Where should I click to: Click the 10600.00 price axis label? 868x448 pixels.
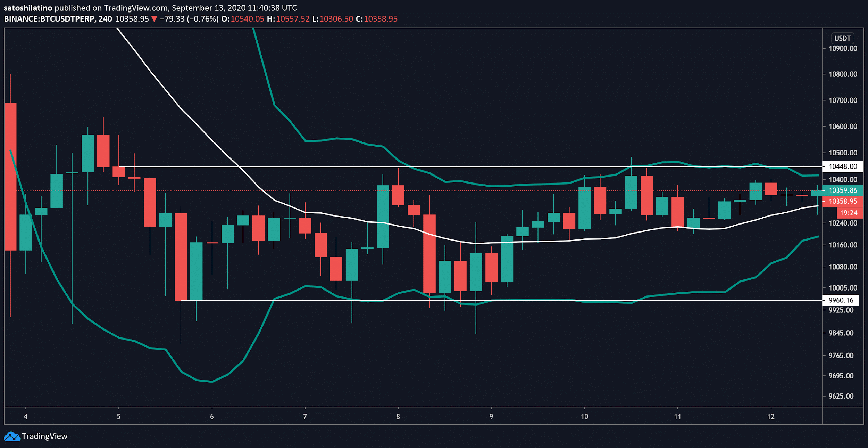843,126
